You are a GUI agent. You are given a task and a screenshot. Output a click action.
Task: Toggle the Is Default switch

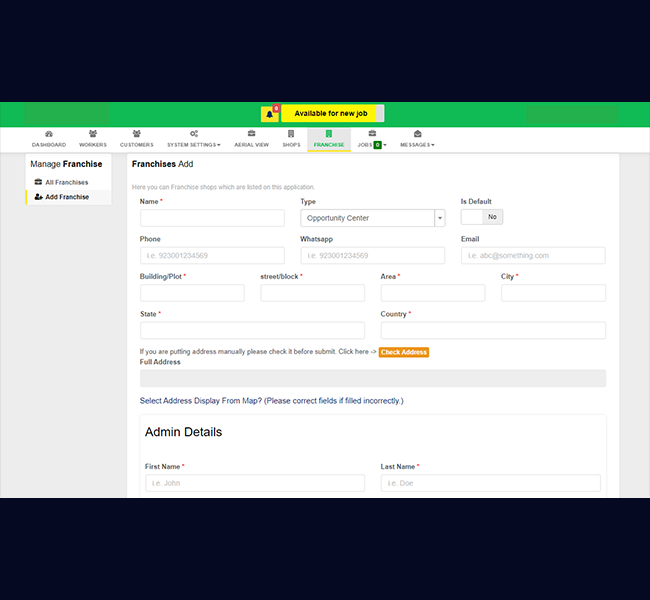coord(481,217)
